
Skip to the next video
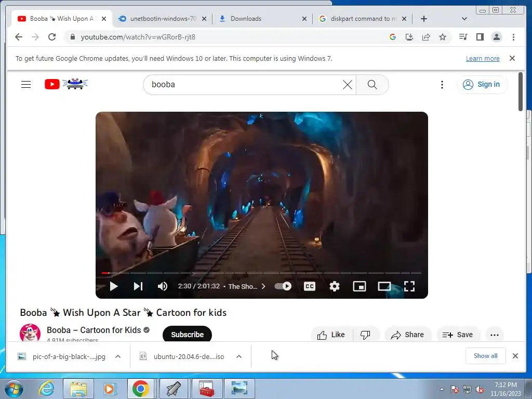pyautogui.click(x=138, y=286)
